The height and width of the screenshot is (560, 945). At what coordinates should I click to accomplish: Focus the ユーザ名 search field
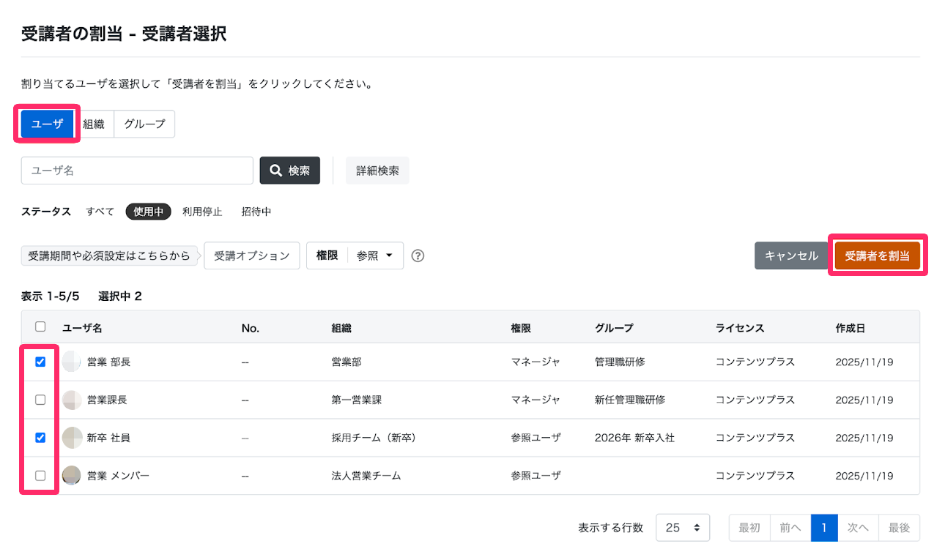click(x=137, y=171)
